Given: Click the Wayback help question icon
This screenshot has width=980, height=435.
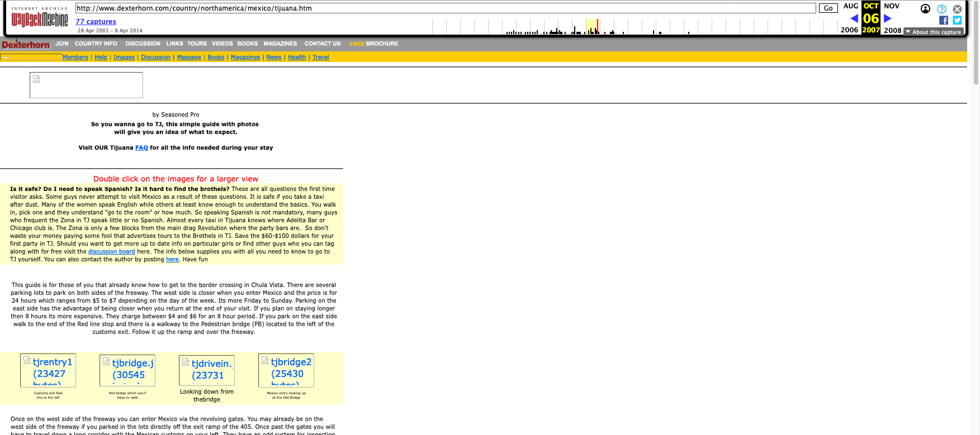Looking at the screenshot, I should coord(941,9).
